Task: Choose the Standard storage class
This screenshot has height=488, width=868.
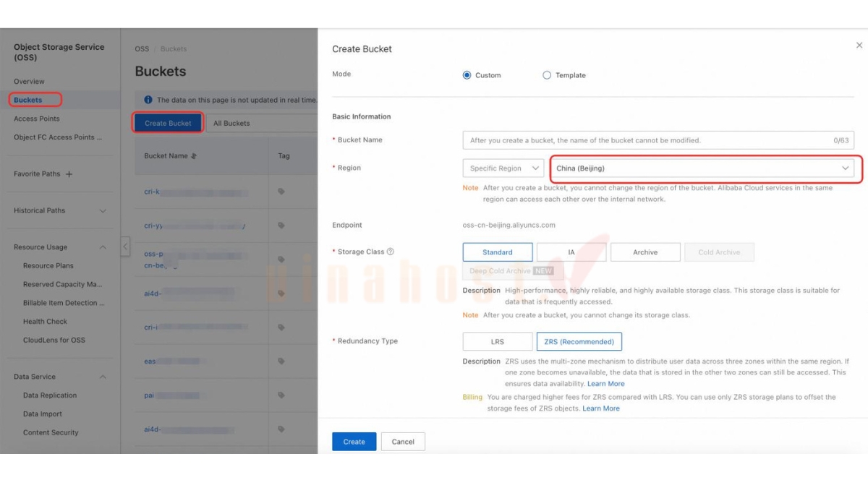Action: [x=498, y=252]
